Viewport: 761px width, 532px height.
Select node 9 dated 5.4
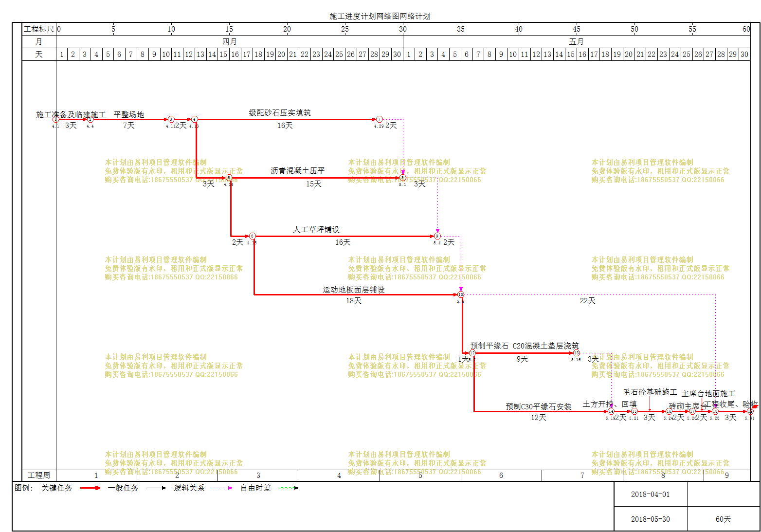[x=437, y=236]
